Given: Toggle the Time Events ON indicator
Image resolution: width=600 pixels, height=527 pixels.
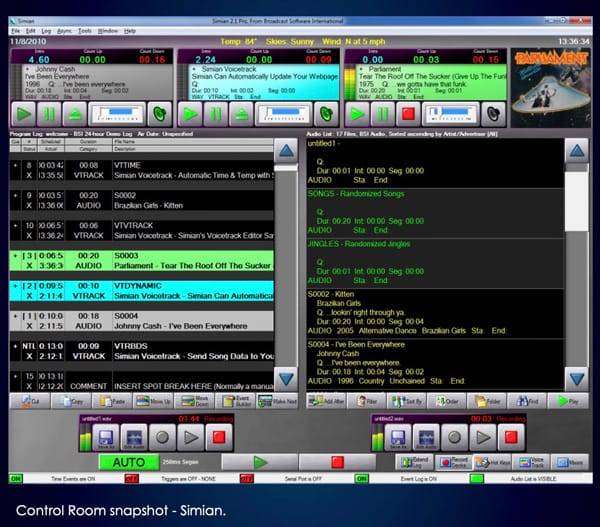Looking at the screenshot, I should tap(16, 478).
